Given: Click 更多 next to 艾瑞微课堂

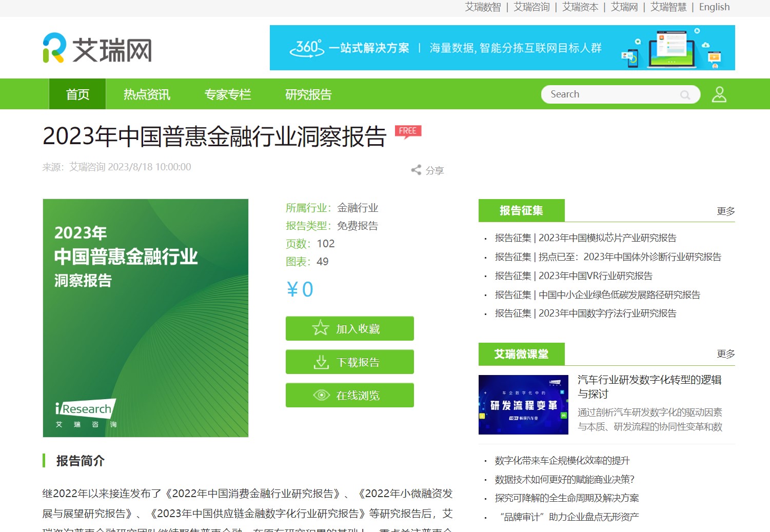Looking at the screenshot, I should [726, 354].
